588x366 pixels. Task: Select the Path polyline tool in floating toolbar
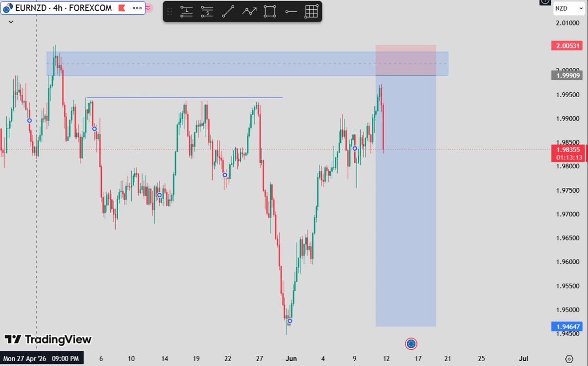(249, 11)
